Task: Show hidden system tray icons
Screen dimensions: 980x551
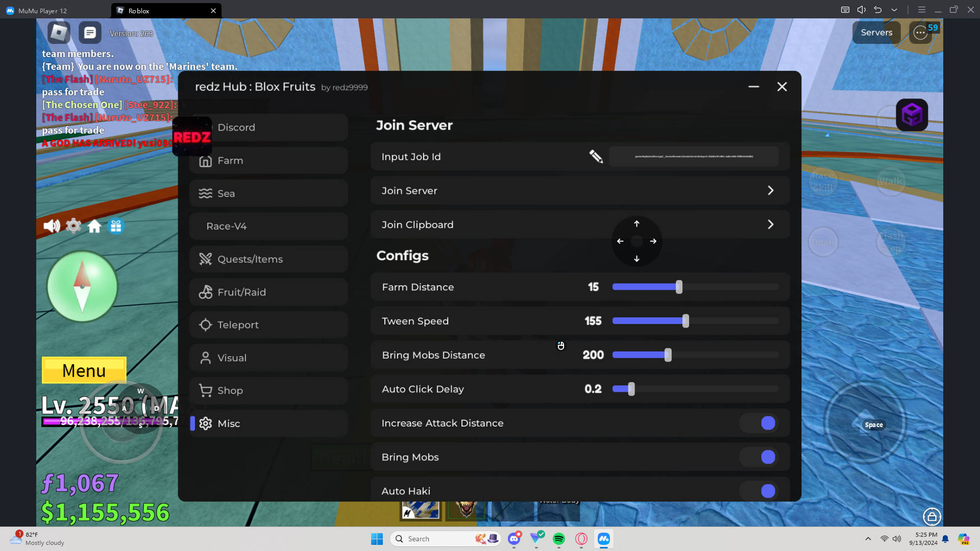Action: (868, 539)
